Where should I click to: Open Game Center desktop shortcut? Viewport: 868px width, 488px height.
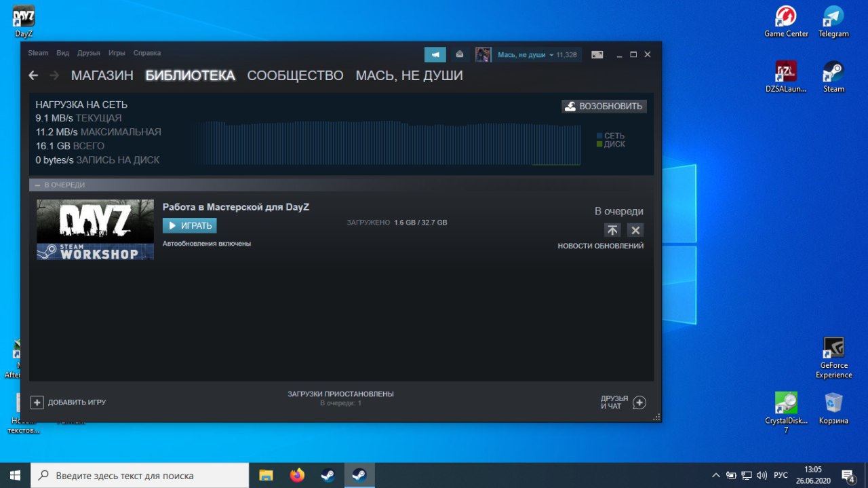[x=787, y=21]
